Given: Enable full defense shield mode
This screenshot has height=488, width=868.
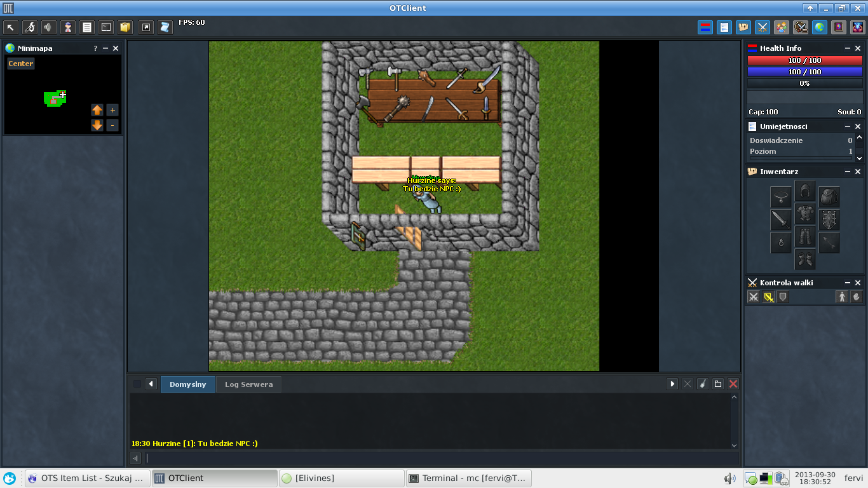Looking at the screenshot, I should click(783, 297).
